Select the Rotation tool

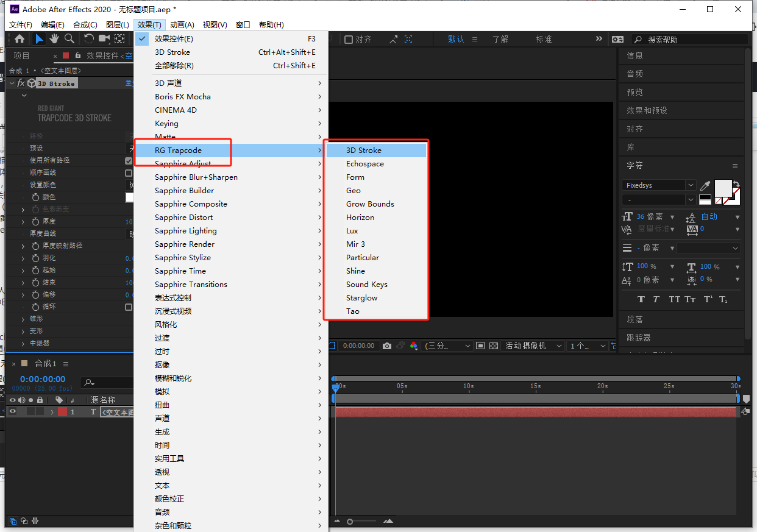coord(89,38)
